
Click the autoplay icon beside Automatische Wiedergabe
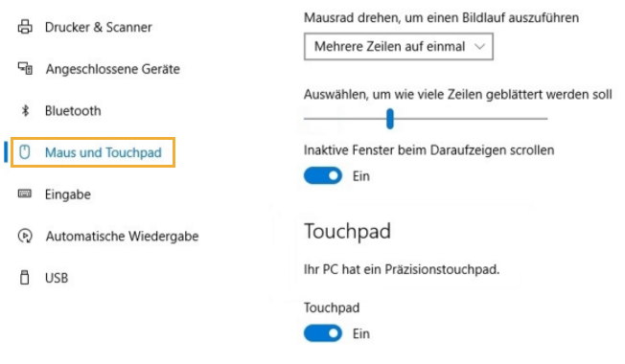pos(25,236)
